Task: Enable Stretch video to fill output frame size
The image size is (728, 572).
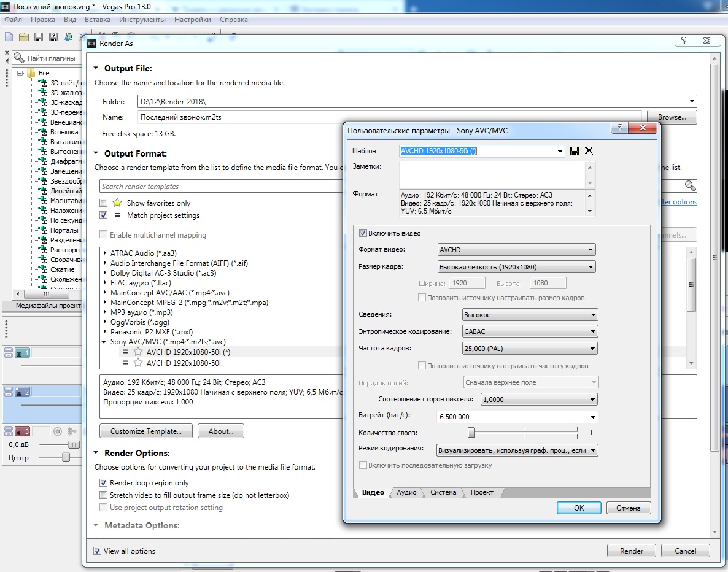Action: pyautogui.click(x=103, y=495)
